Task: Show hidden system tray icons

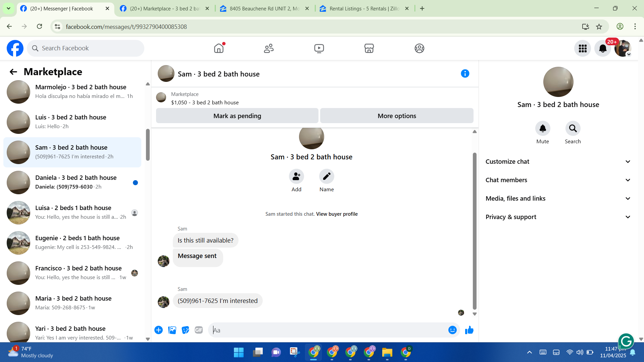Action: click(529, 352)
